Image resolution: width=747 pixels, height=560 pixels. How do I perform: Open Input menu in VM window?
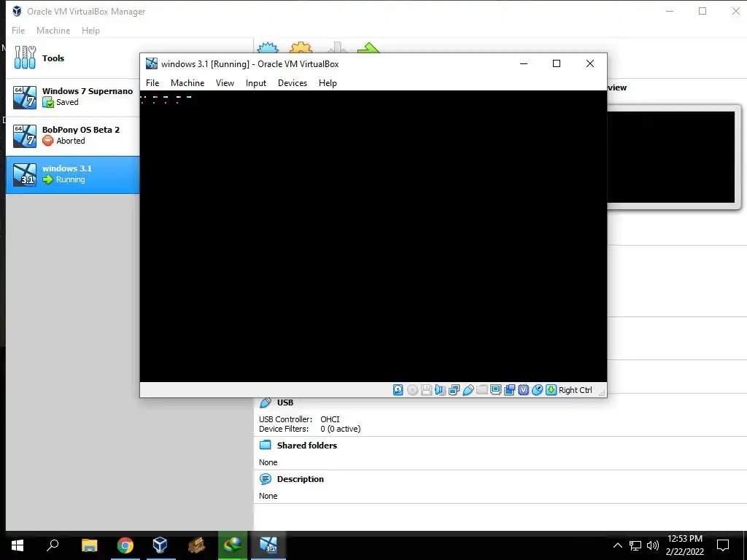coord(256,83)
